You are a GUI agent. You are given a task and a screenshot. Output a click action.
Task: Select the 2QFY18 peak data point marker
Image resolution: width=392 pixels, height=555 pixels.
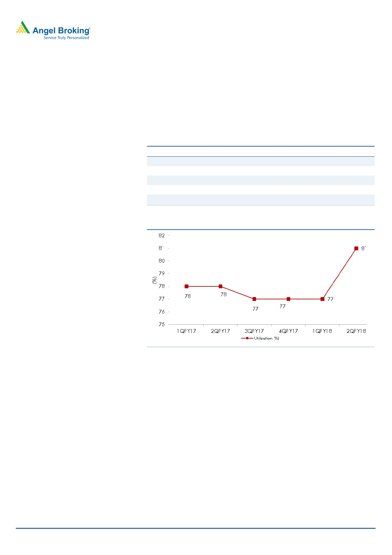356,248
